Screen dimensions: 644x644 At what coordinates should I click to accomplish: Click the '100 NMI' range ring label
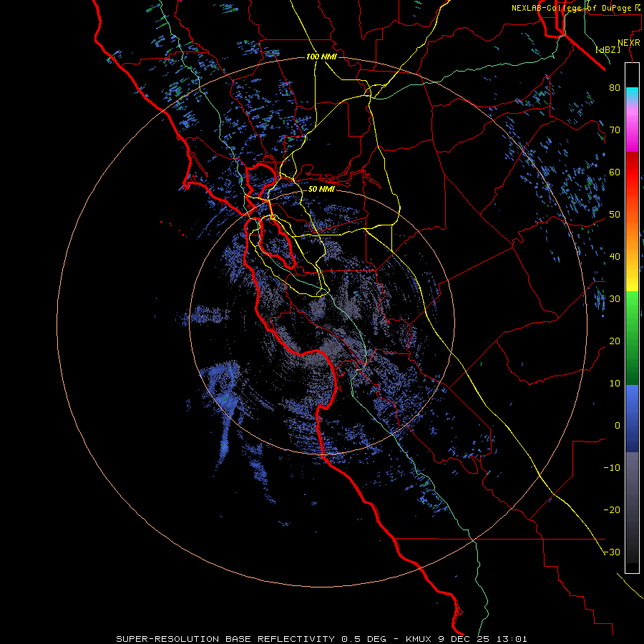pos(321,57)
